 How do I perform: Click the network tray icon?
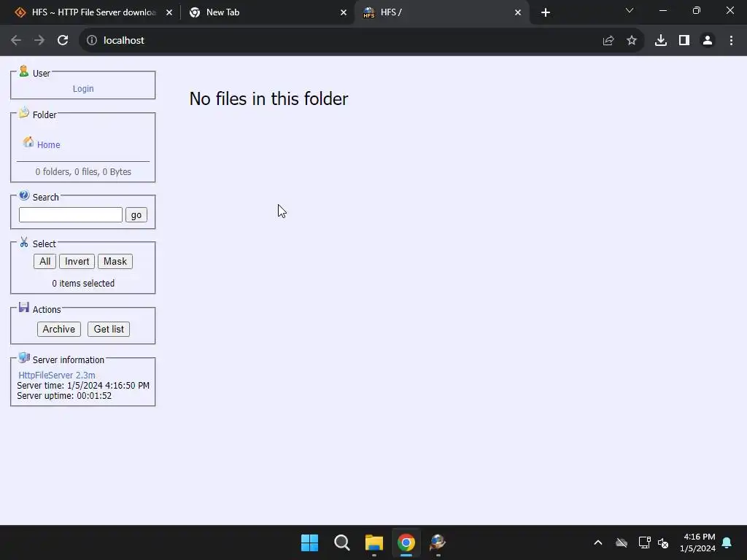(x=644, y=542)
